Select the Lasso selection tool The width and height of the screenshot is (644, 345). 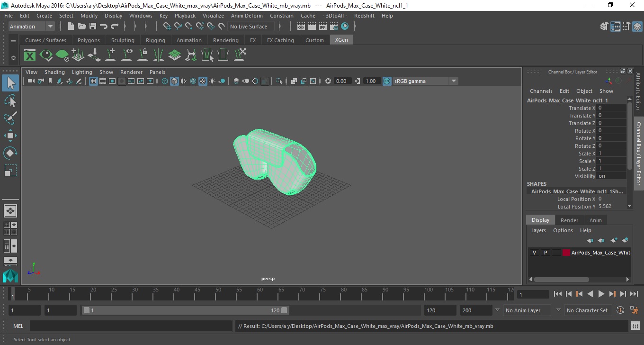point(10,100)
